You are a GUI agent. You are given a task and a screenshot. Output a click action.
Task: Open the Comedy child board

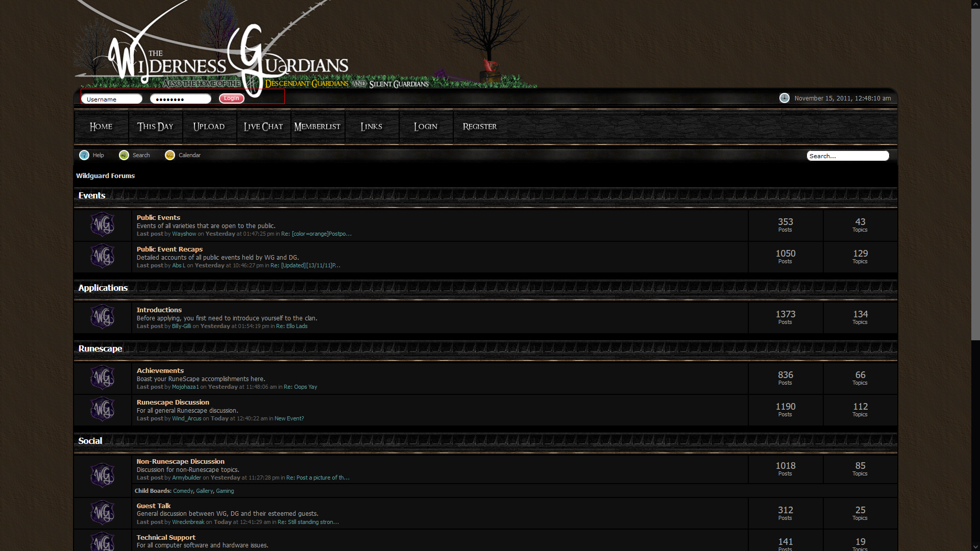[183, 491]
